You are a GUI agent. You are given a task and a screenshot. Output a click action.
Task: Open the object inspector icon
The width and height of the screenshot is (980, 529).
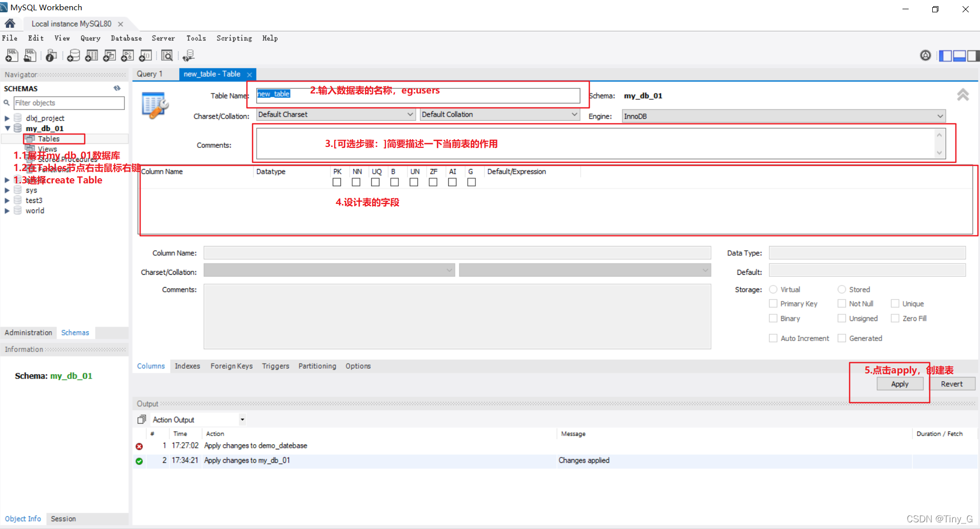[51, 55]
